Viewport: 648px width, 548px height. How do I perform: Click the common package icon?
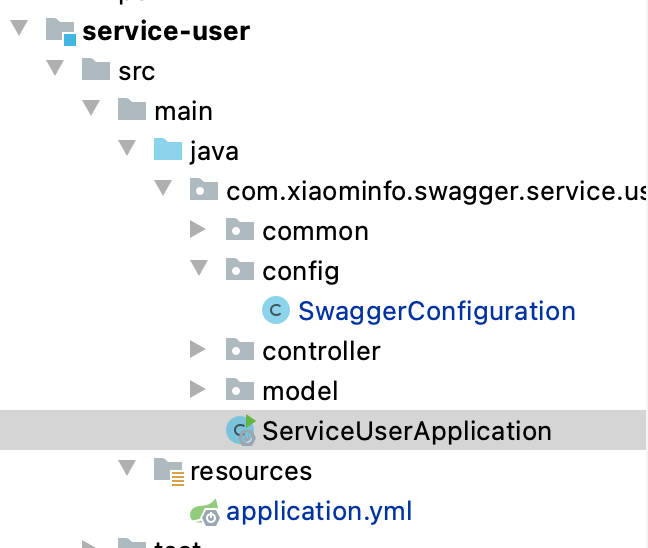click(x=240, y=231)
